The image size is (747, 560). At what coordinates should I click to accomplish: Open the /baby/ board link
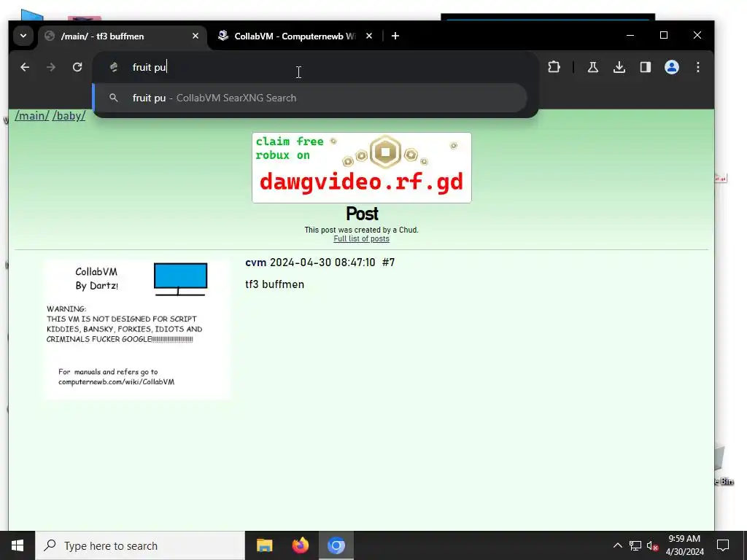click(x=69, y=116)
